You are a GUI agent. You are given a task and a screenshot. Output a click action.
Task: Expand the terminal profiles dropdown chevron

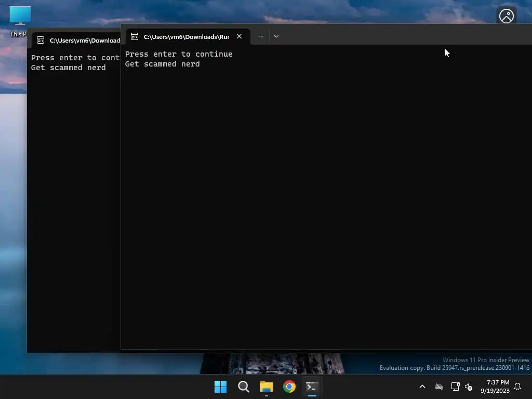[x=276, y=36]
